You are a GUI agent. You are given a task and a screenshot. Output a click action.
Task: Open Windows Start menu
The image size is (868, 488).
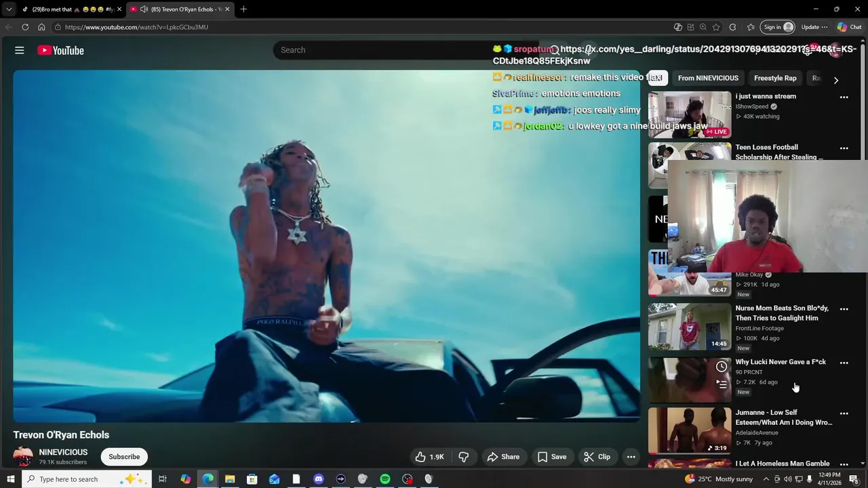(10, 479)
